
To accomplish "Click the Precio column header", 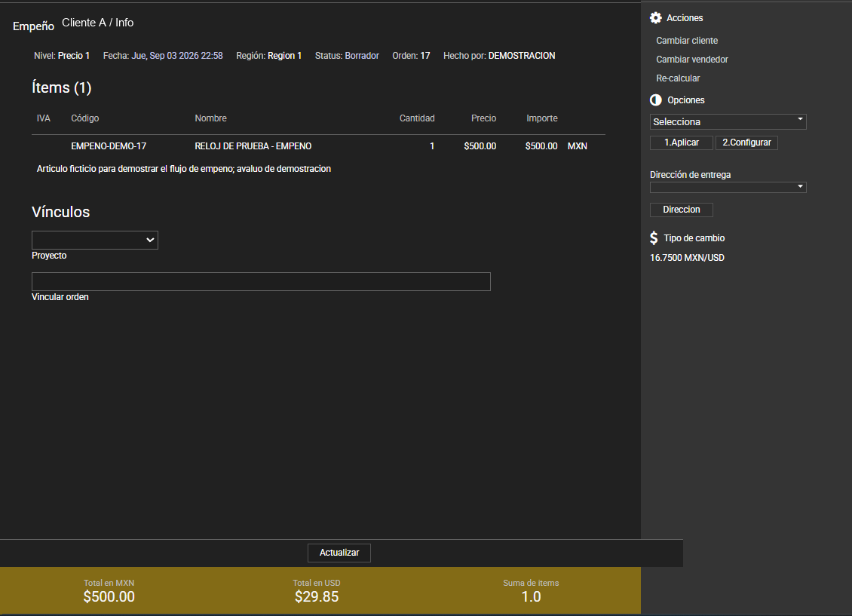I will click(483, 118).
